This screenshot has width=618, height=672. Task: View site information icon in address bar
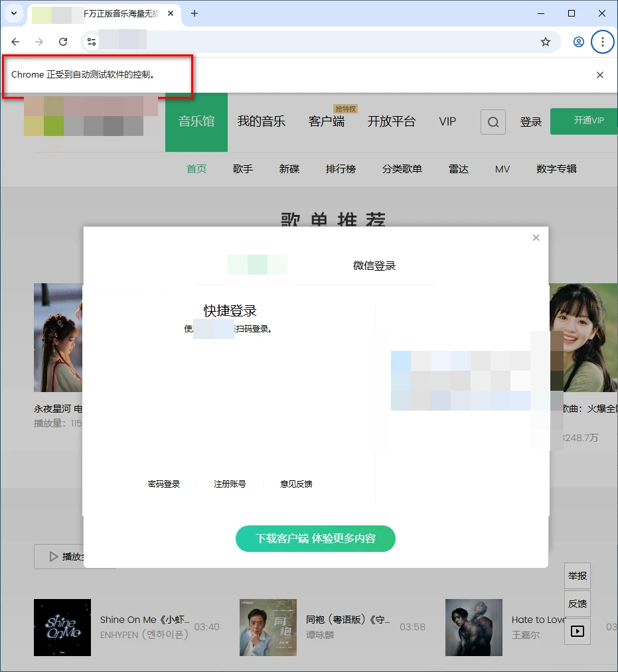pos(92,42)
